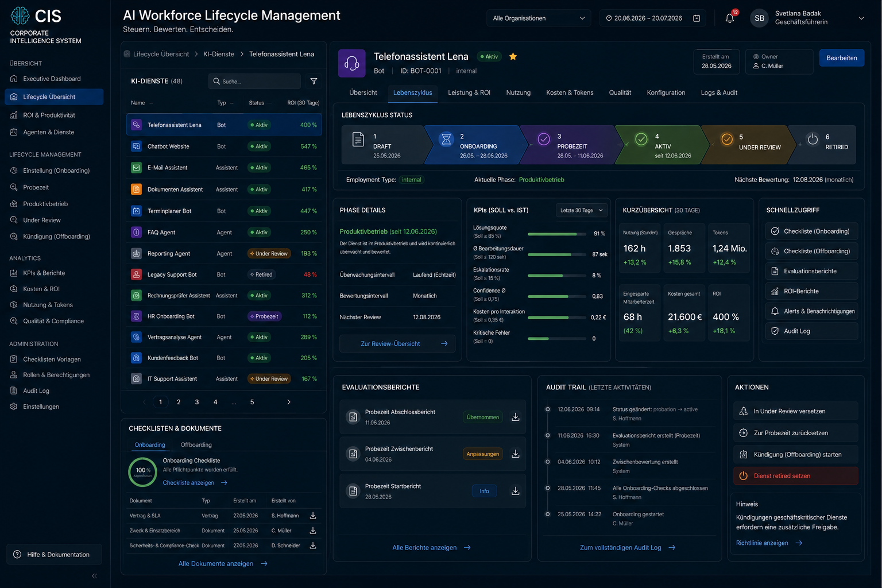882x588 pixels.
Task: Open Checkliste (Offboarding) quick access
Action: point(811,251)
